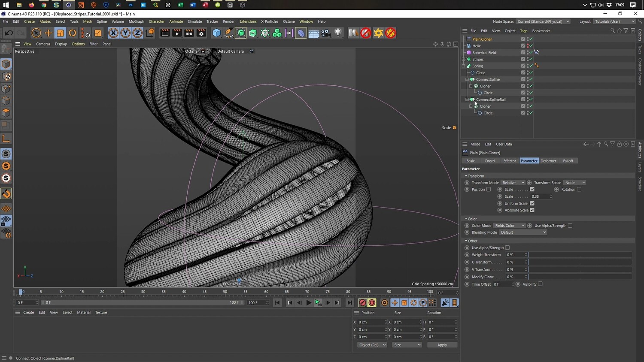This screenshot has height=362, width=644.
Task: Click the Rotate tool icon
Action: 73,33
